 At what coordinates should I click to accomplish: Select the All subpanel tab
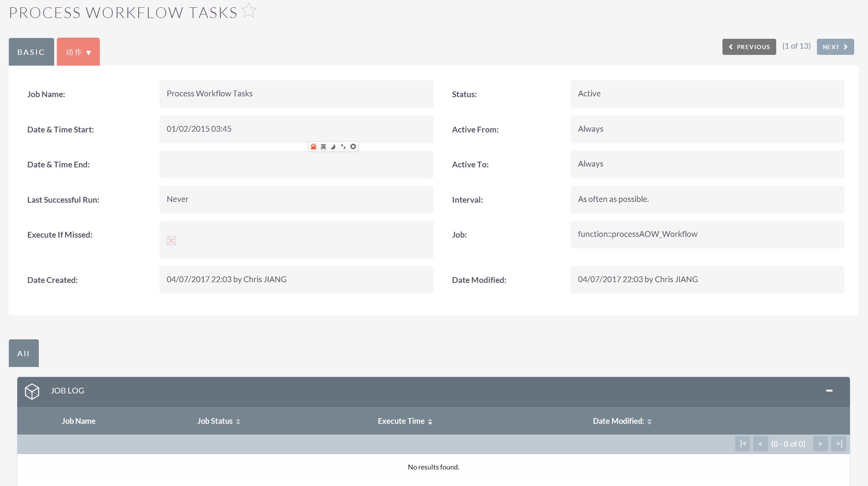coord(23,353)
